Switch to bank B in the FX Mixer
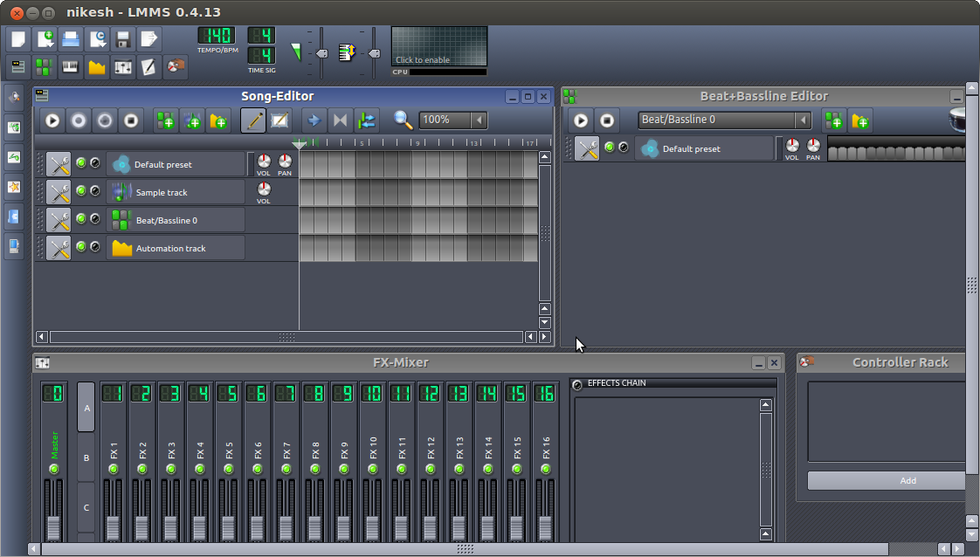This screenshot has width=980, height=557. click(86, 457)
